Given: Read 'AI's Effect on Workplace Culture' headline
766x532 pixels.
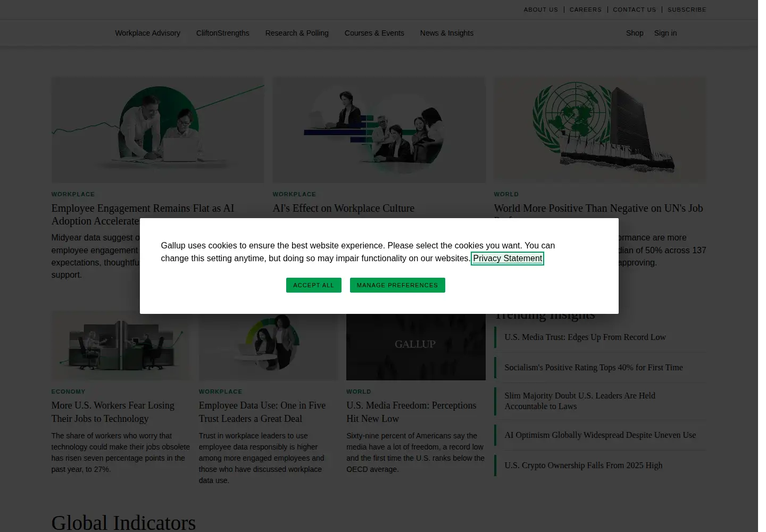Looking at the screenshot, I should point(343,209).
